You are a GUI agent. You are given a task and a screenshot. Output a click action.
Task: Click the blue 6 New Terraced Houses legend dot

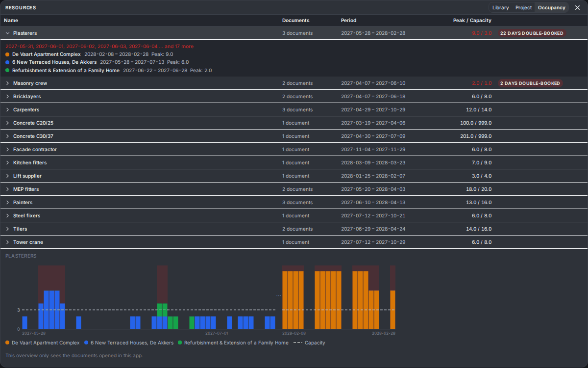click(x=86, y=343)
